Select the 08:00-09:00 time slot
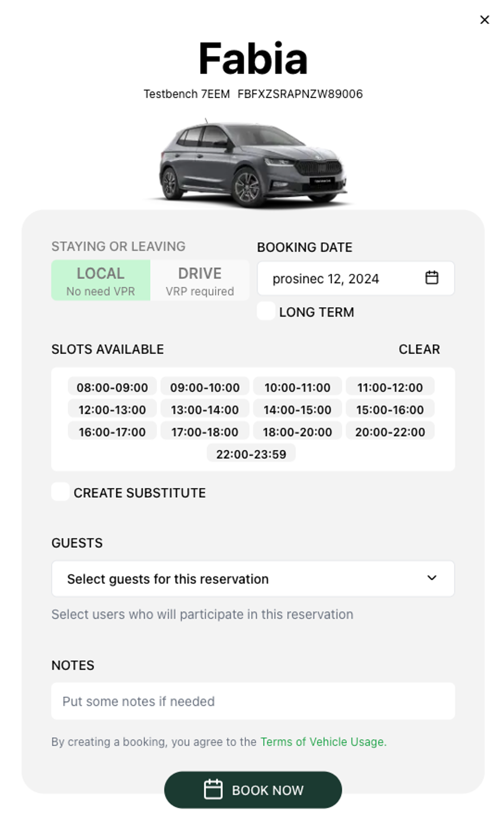This screenshot has width=504, height=828. [112, 387]
